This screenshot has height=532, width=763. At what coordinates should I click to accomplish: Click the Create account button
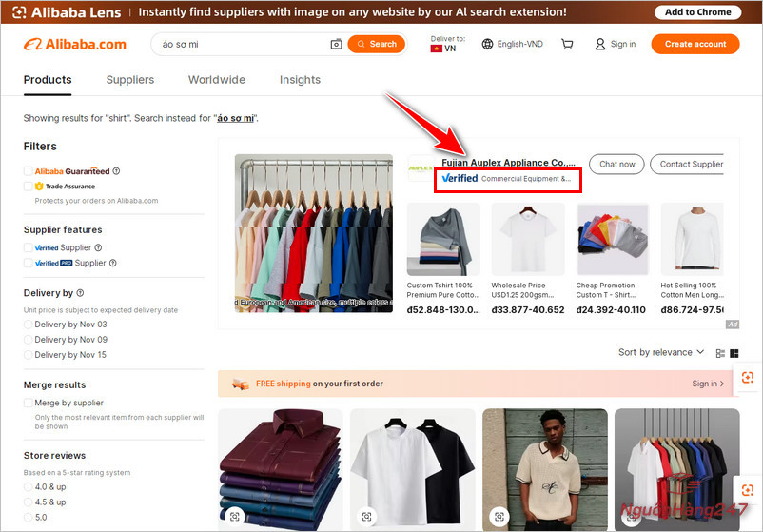tap(695, 45)
